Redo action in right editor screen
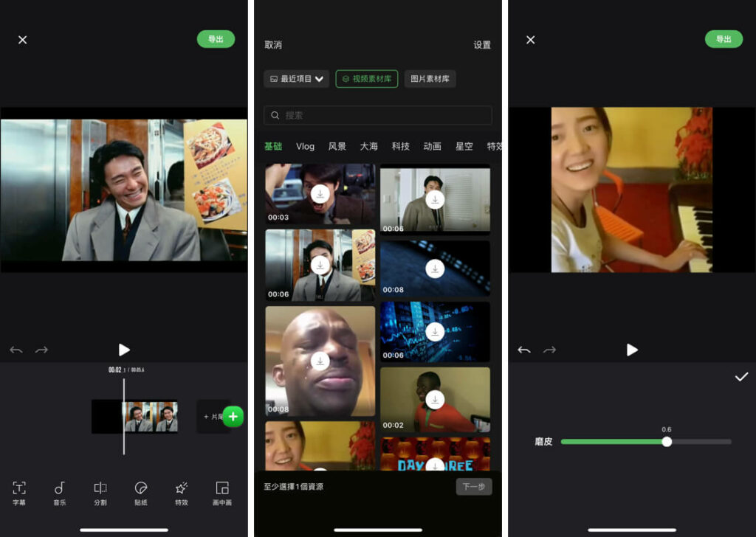756x537 pixels. point(549,350)
